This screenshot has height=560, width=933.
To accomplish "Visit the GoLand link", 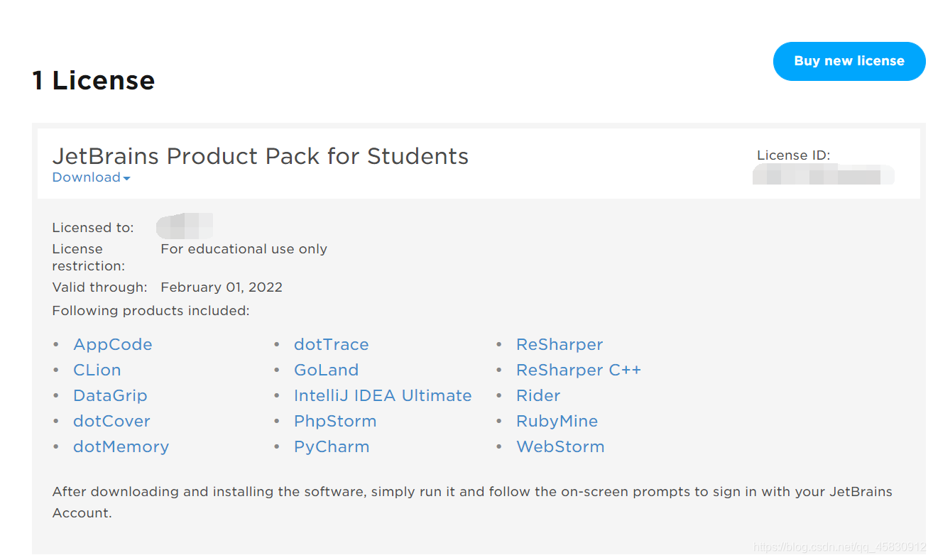I will (326, 370).
